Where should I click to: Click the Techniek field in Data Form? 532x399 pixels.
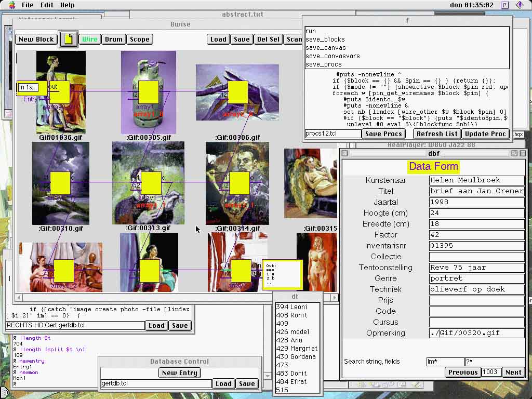(477, 289)
